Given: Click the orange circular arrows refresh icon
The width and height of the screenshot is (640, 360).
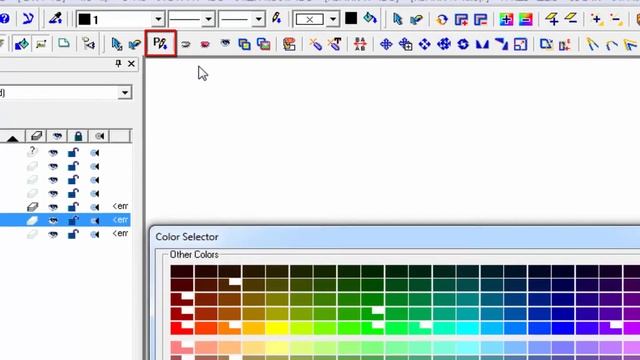Looking at the screenshot, I should click(x=442, y=19).
